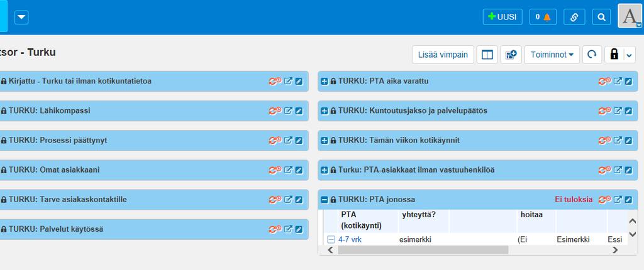Viewport: 644px width, 270px height.
Task: Refresh Turku: PTA-asiakkaat ilman vastuuhenkilöä widget
Action: pos(604,170)
